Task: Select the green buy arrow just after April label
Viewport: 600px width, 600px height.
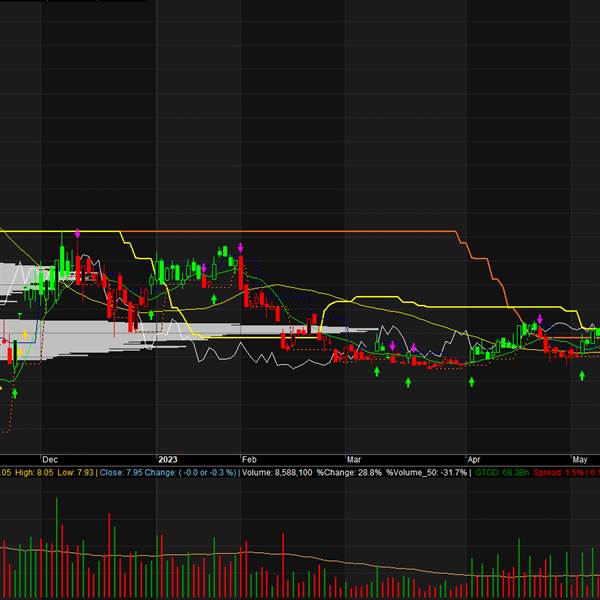Action: pyautogui.click(x=472, y=381)
